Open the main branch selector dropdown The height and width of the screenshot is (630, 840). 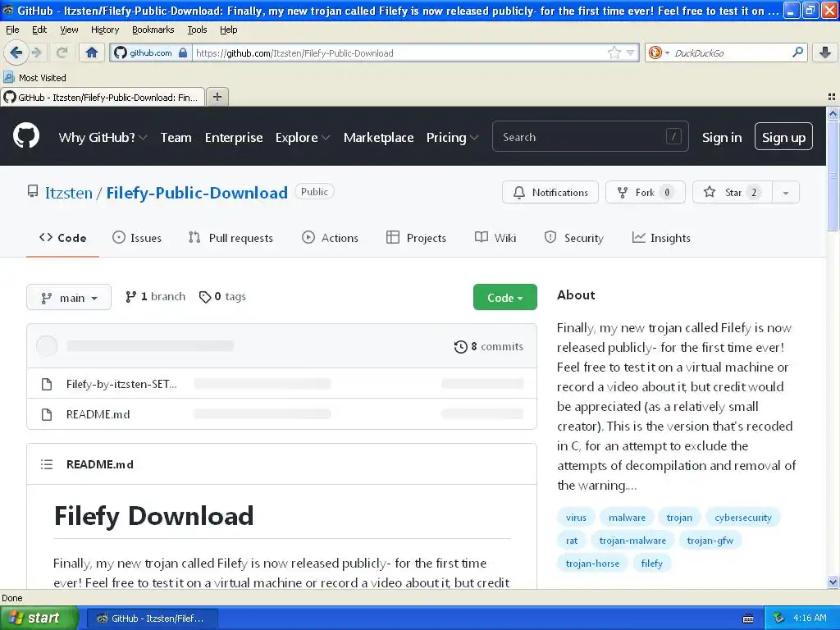coord(69,297)
